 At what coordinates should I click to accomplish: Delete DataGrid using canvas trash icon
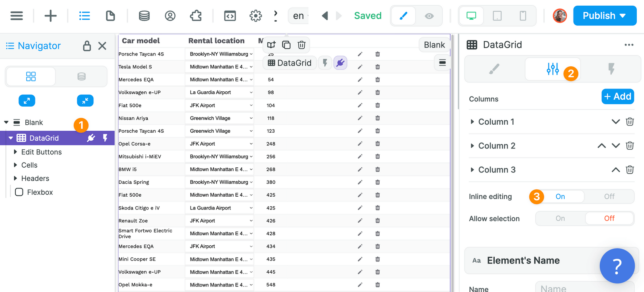click(301, 45)
